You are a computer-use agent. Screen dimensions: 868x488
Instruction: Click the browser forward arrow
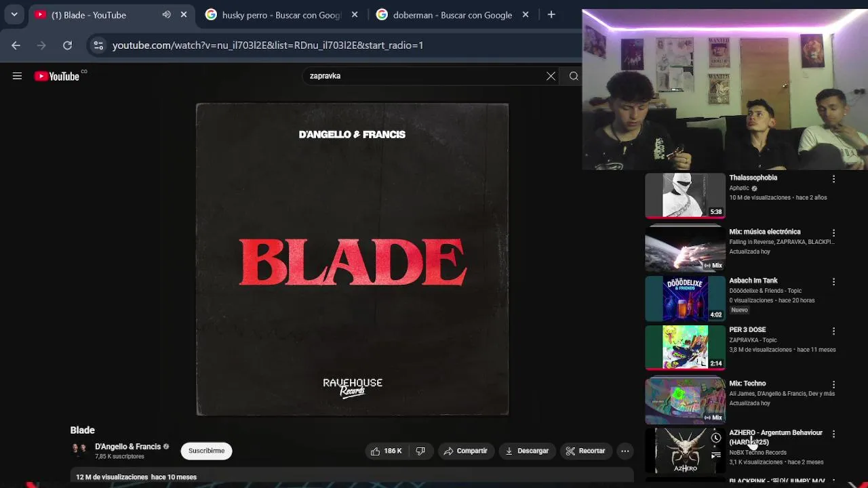point(41,45)
